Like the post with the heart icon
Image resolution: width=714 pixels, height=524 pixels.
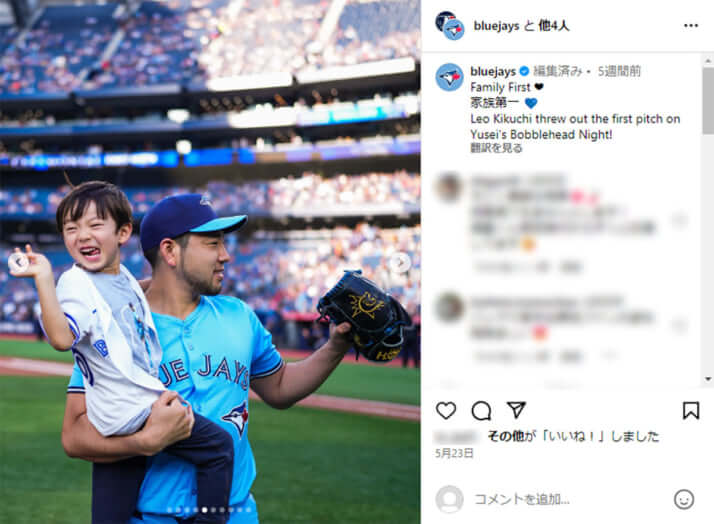[x=446, y=411]
